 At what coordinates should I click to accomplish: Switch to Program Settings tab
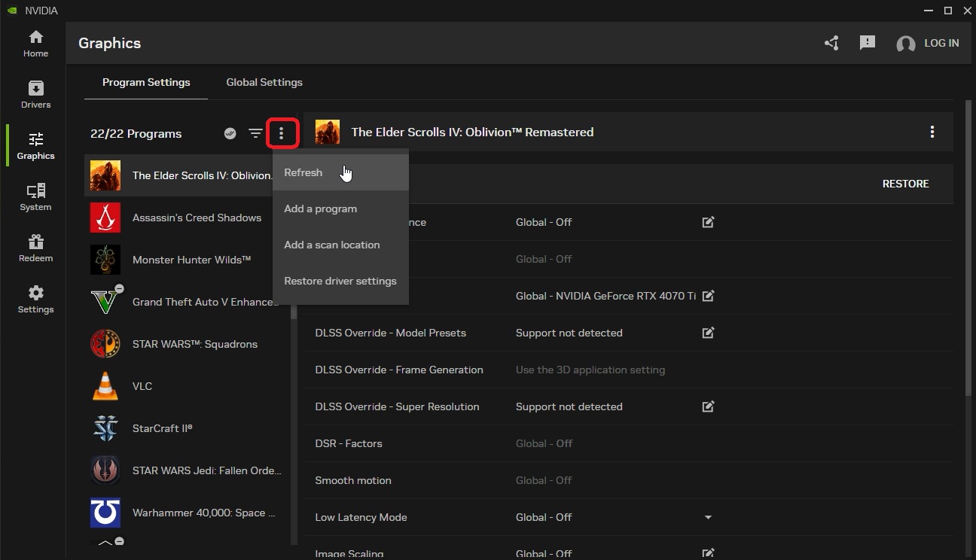coord(146,82)
